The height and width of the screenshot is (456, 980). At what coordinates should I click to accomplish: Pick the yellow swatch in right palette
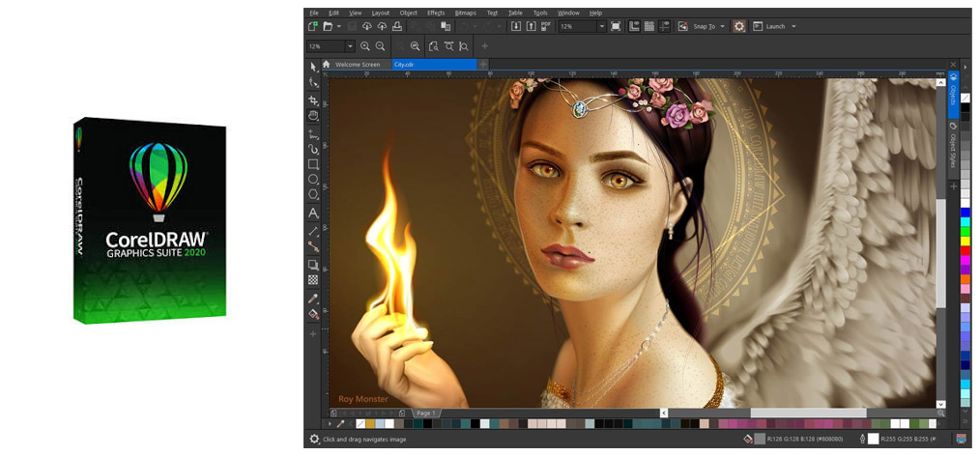(x=966, y=242)
